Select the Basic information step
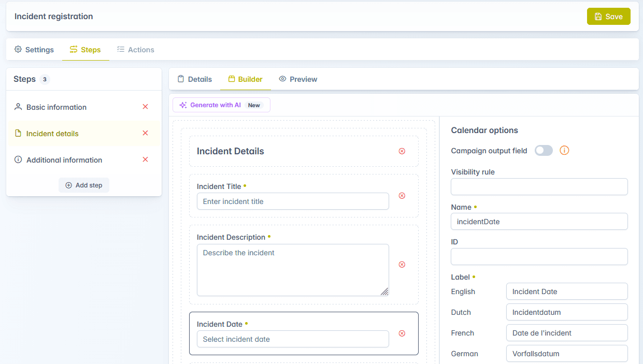643x364 pixels. [56, 107]
